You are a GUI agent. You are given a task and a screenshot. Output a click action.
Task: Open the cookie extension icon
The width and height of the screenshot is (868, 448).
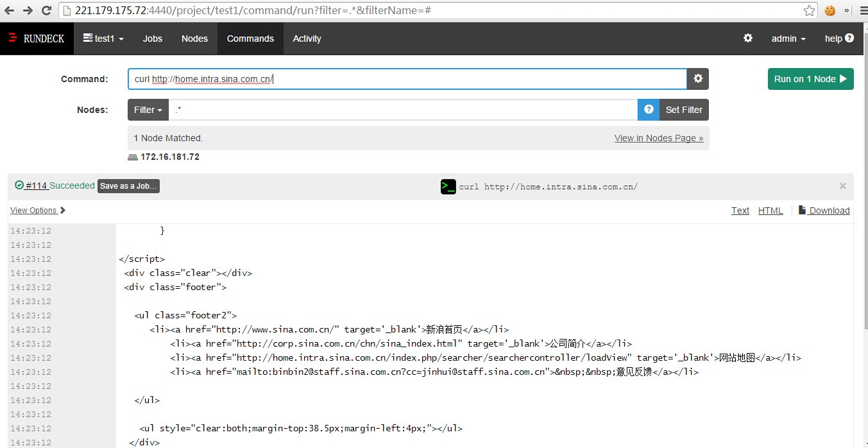(830, 10)
